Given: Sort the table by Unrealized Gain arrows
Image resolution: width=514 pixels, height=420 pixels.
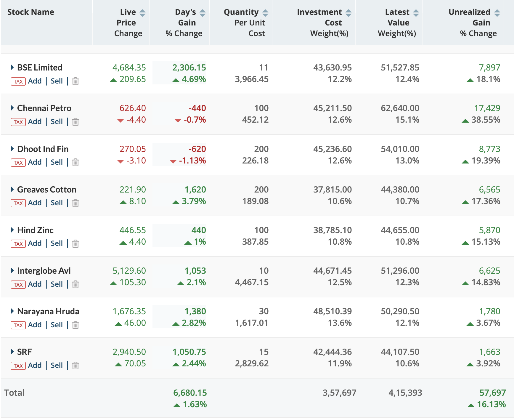Looking at the screenshot, I should (497, 13).
